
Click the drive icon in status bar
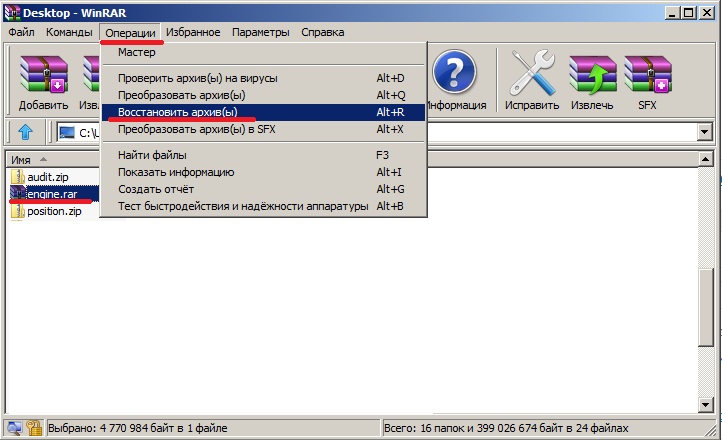pos(13,428)
